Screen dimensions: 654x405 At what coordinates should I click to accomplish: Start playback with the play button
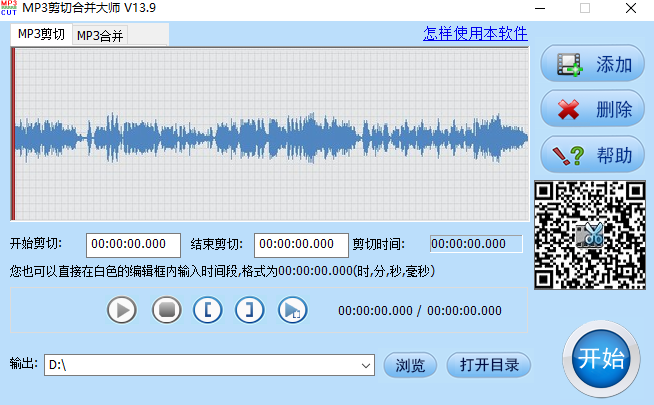(x=122, y=310)
